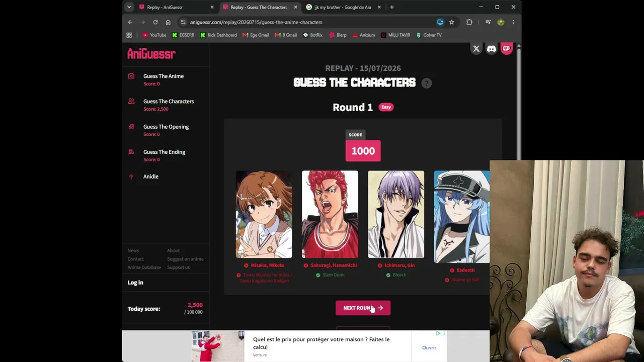Open the Kick Dashboard bookmark

point(218,35)
